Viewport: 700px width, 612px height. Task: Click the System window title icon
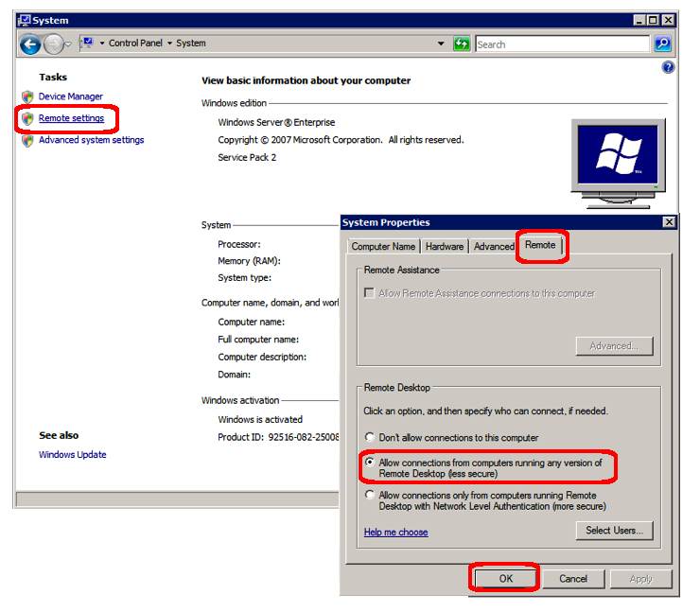(x=24, y=20)
